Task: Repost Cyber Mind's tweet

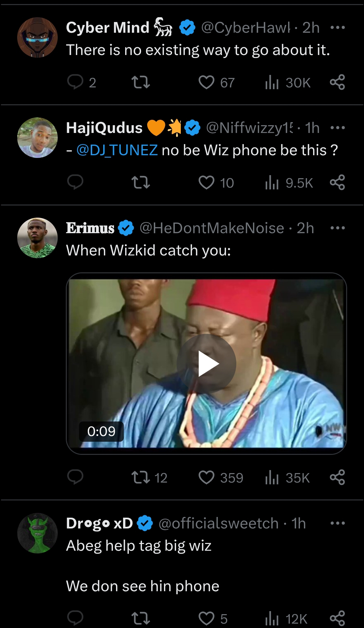Action: (140, 82)
